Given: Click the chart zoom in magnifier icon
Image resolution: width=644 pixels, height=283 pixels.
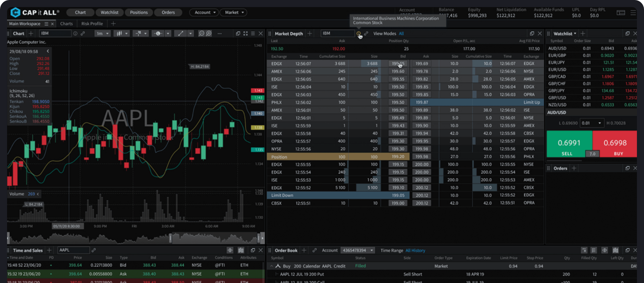Looking at the screenshot, I should 209,33.
